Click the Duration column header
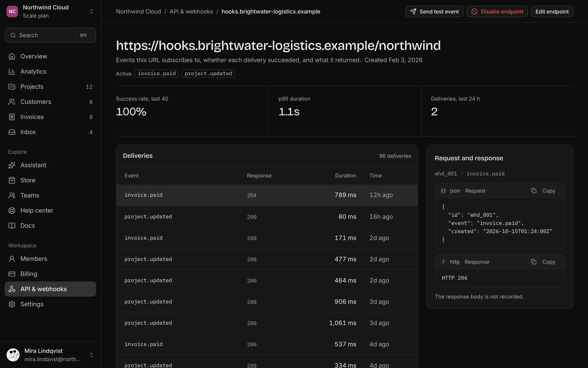Viewport: 588px width, 368px height. tap(345, 175)
